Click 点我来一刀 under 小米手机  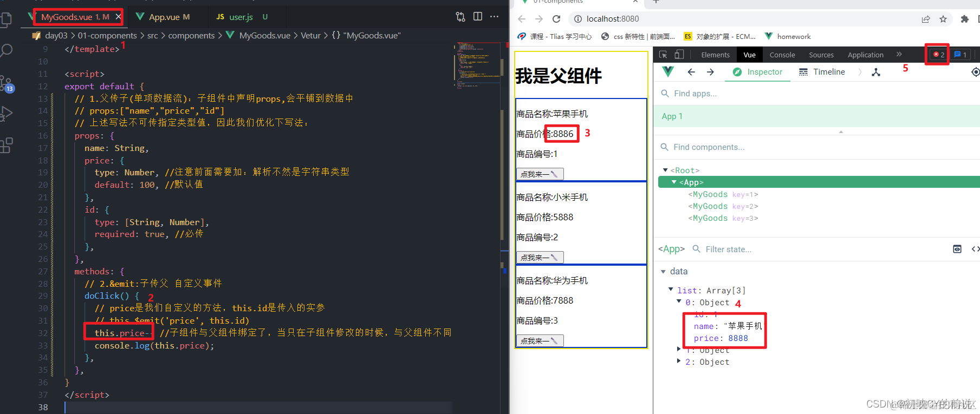coord(540,257)
